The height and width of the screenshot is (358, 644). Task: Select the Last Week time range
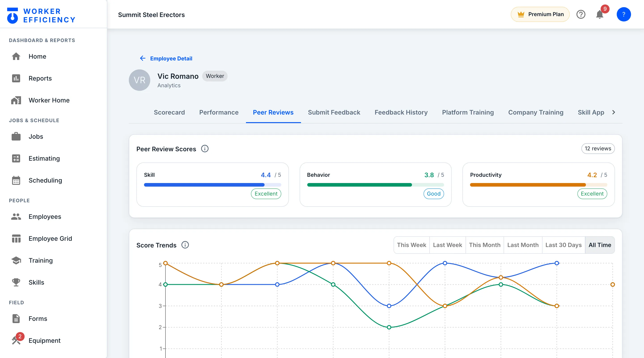(447, 245)
